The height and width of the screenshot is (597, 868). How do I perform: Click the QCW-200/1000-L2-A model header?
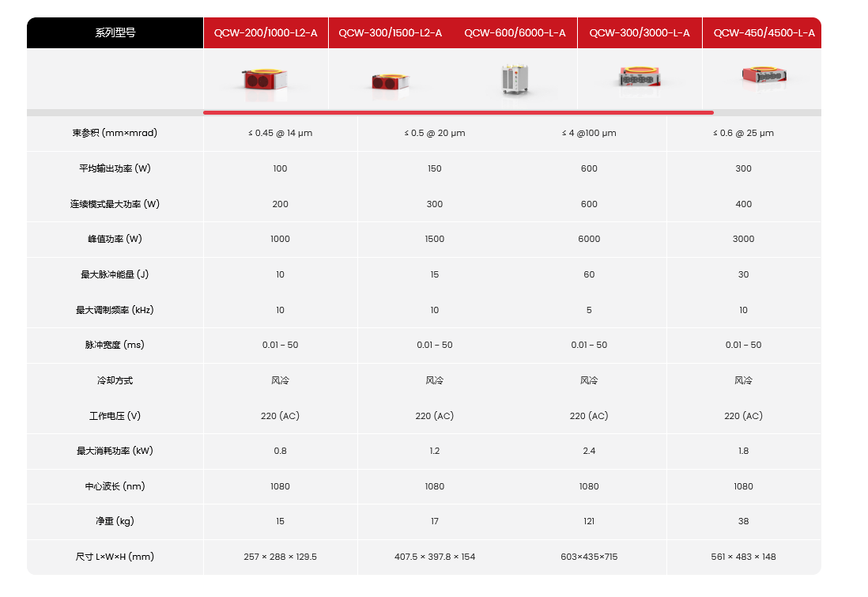pyautogui.click(x=266, y=33)
